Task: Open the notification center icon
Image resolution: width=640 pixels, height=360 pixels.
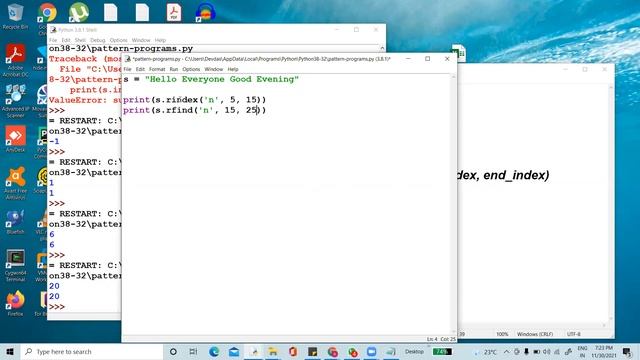Action: (x=627, y=351)
